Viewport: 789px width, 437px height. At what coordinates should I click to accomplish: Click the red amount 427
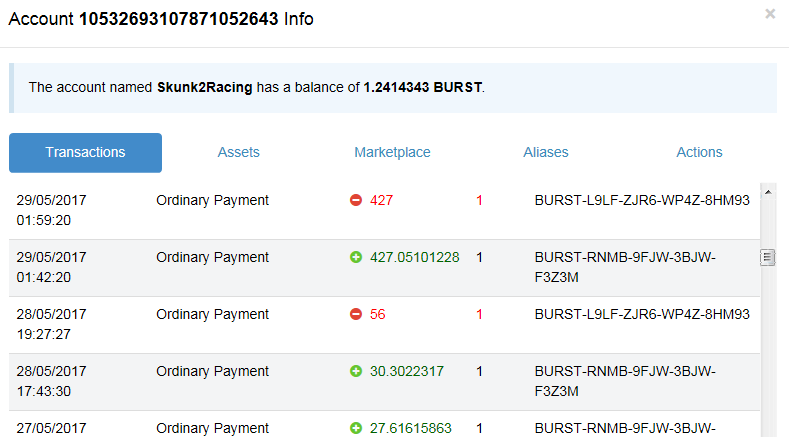(381, 200)
